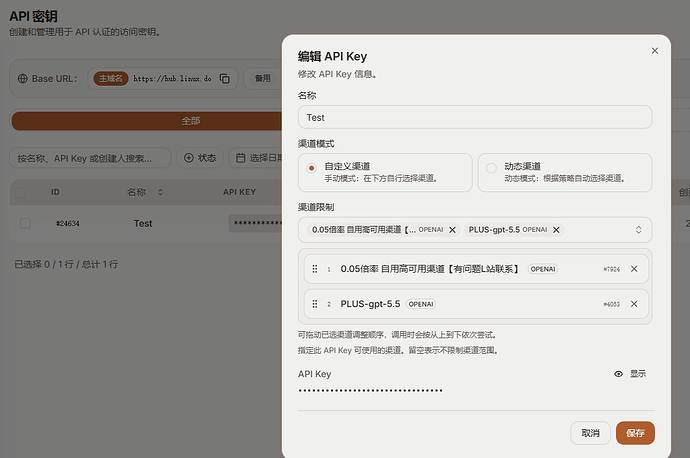Grab drag handle of 0.05倍率 channel row

[x=315, y=269]
